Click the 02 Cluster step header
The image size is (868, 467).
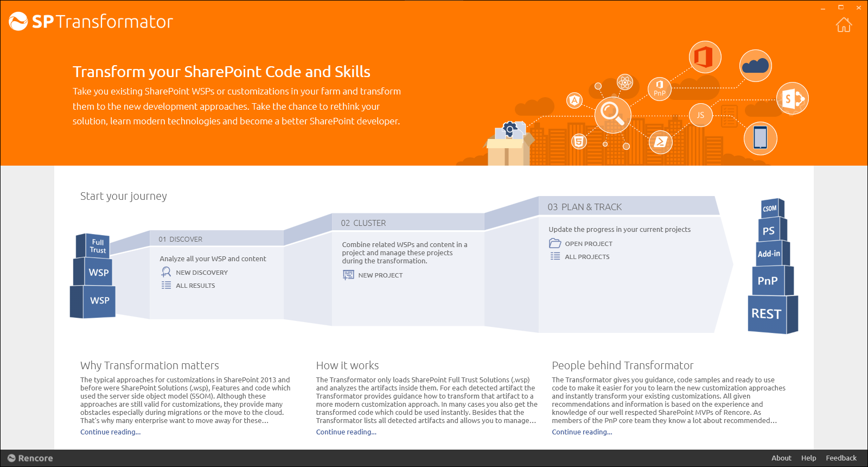[408, 223]
